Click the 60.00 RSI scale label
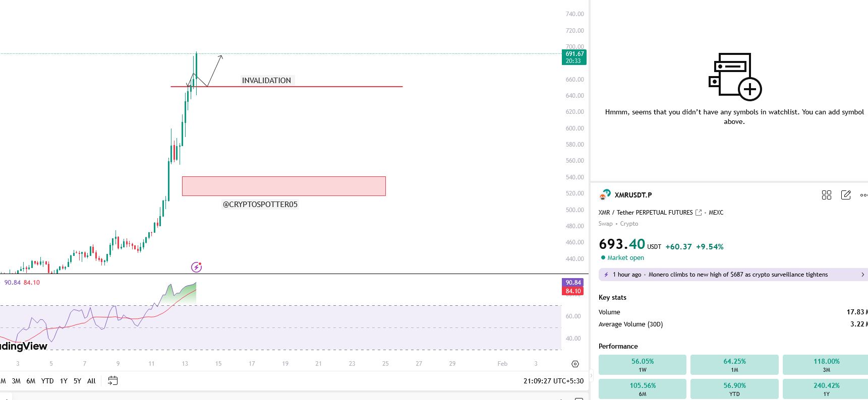 tap(573, 316)
